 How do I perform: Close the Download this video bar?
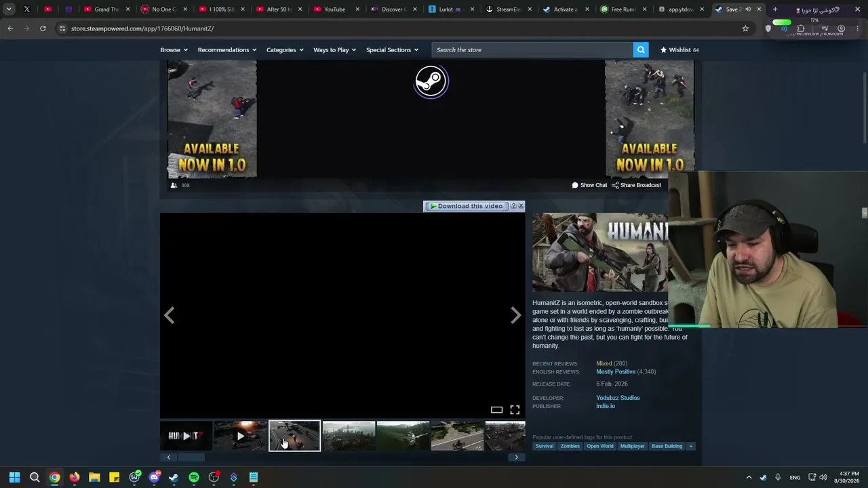(x=521, y=205)
